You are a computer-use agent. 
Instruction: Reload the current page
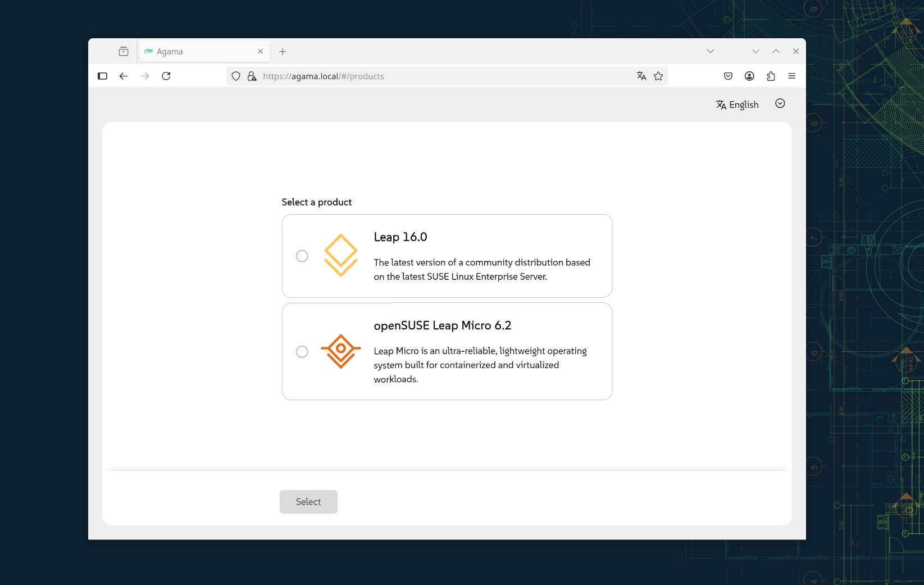click(x=166, y=76)
